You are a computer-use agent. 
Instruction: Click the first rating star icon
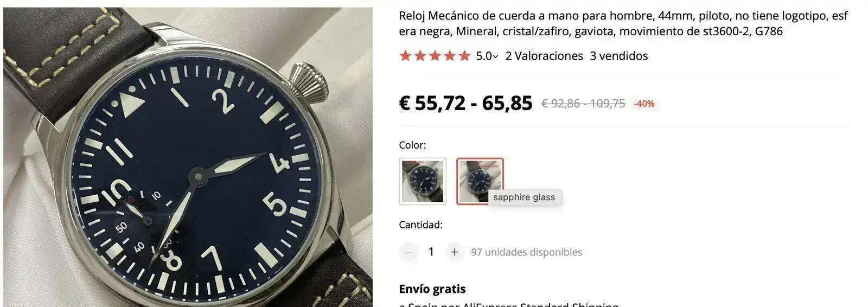click(x=405, y=55)
